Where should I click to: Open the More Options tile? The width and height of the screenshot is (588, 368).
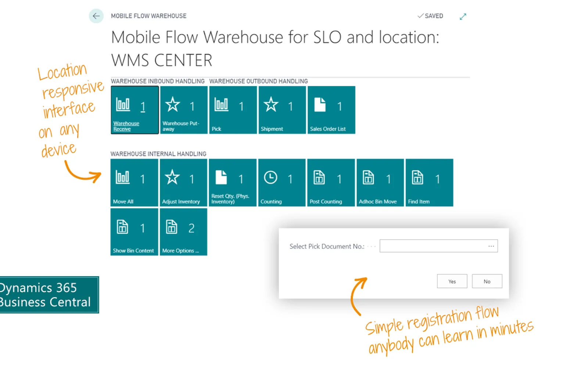click(183, 232)
